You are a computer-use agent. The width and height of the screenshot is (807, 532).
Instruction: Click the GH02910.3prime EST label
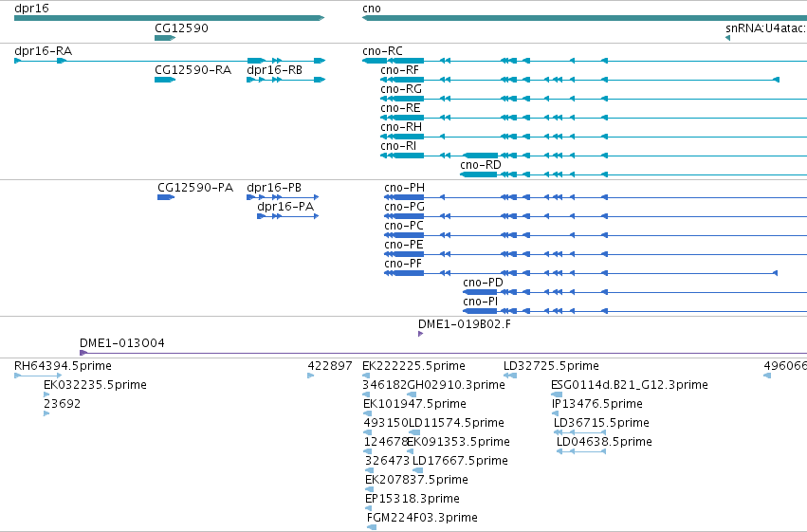pyautogui.click(x=456, y=385)
